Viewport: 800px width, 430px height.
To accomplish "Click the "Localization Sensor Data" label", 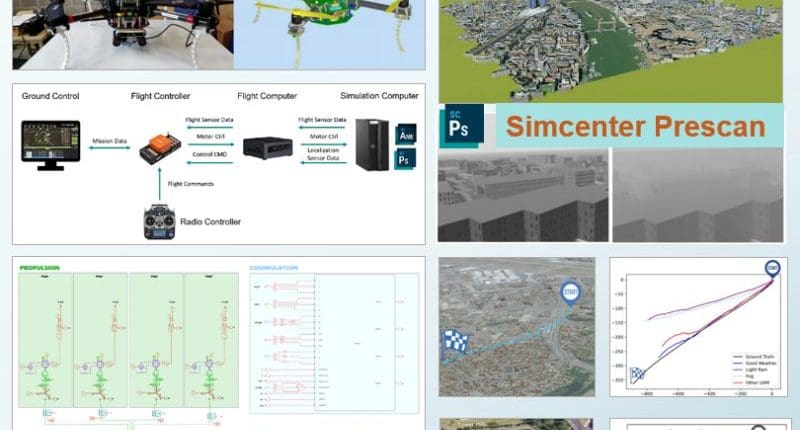I will click(323, 154).
